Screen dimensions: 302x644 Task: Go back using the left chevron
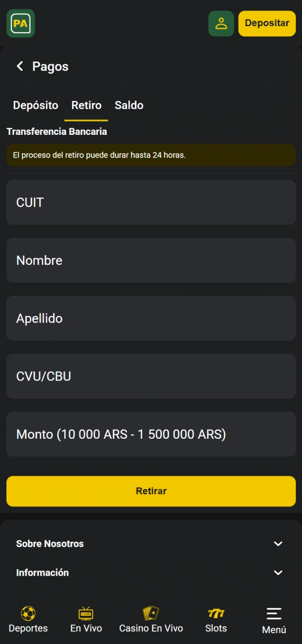pos(19,66)
